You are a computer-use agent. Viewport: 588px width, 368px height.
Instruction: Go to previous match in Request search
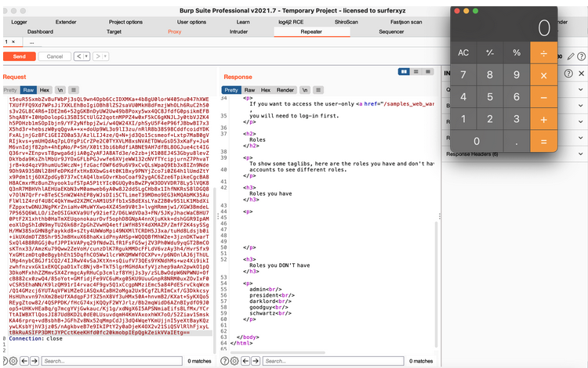click(24, 361)
